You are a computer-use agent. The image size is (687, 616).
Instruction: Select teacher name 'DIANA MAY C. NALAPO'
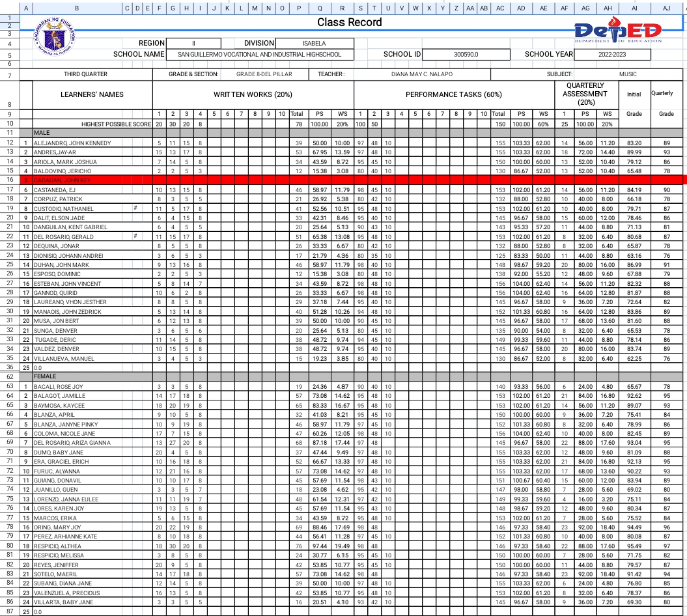421,74
